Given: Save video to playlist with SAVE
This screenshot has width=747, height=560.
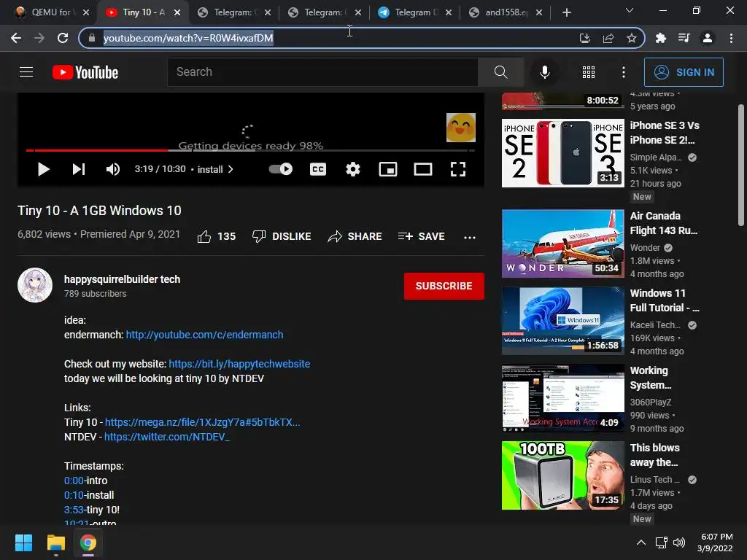Looking at the screenshot, I should tap(422, 236).
